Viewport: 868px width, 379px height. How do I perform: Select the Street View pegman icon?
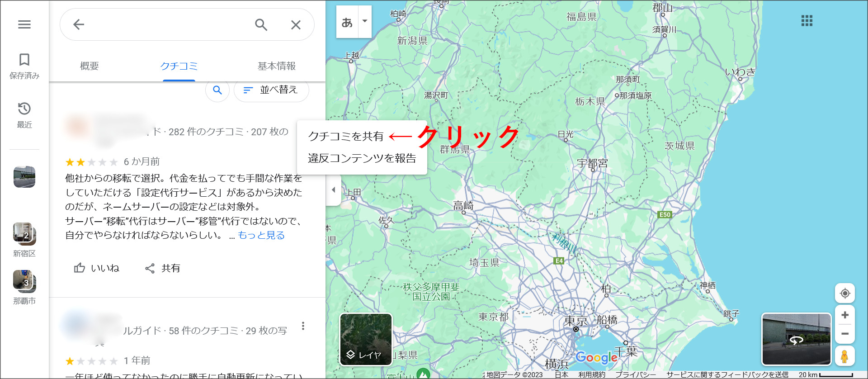844,356
